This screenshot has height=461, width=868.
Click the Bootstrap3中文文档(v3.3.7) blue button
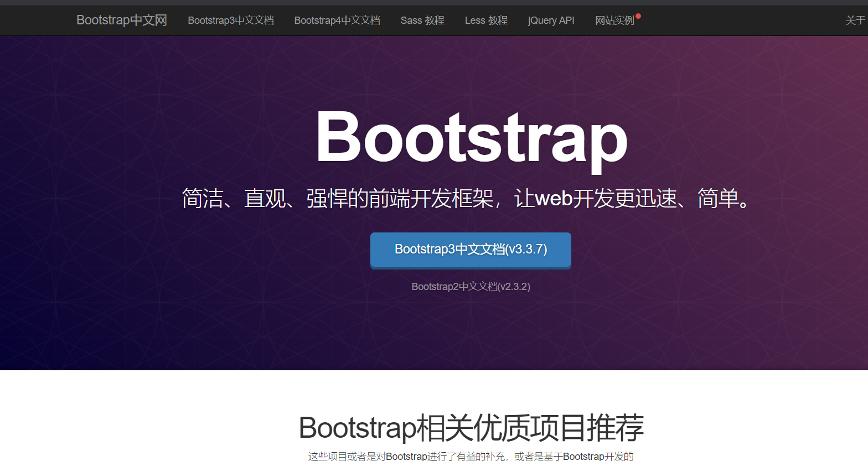[x=471, y=250]
